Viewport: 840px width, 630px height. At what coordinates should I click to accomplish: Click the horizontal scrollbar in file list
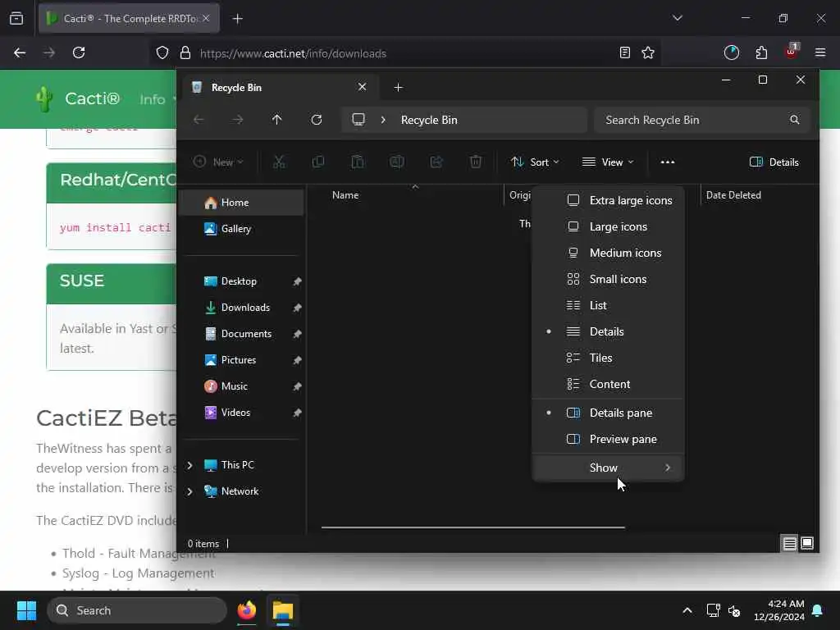click(473, 527)
